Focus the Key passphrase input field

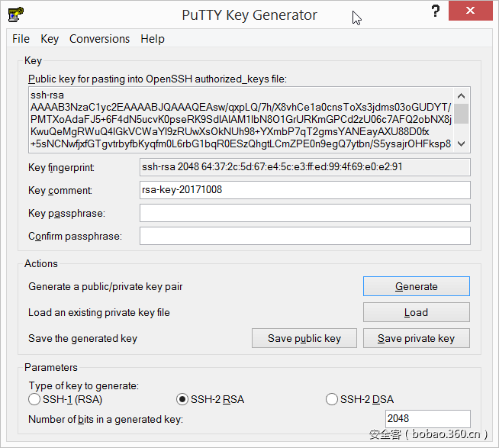point(304,213)
